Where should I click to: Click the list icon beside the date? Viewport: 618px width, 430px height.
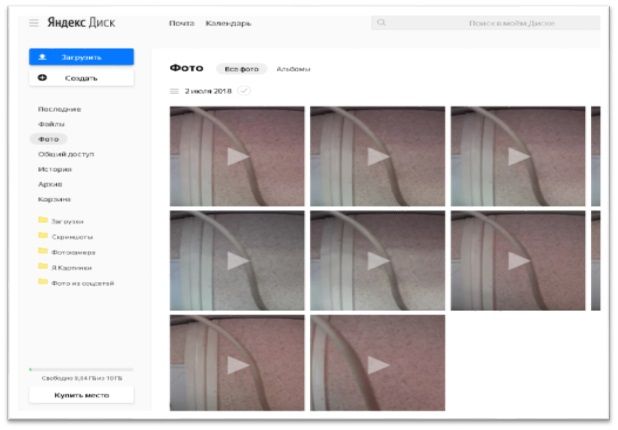pos(174,91)
